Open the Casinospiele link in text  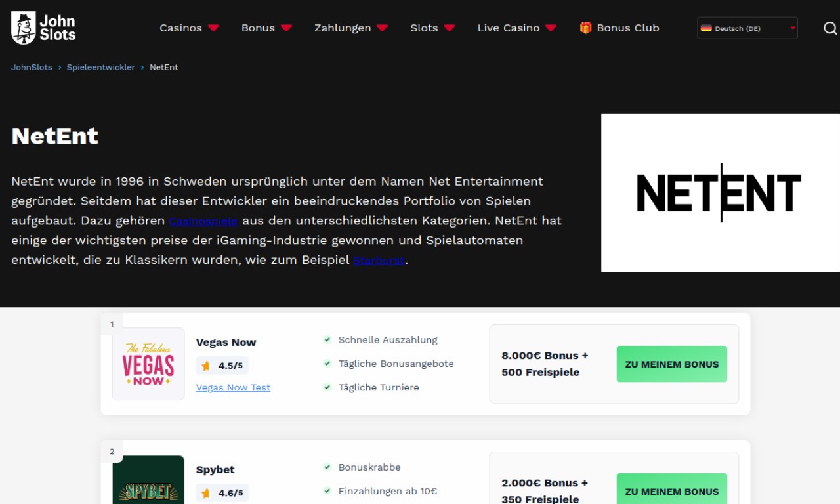tap(203, 220)
